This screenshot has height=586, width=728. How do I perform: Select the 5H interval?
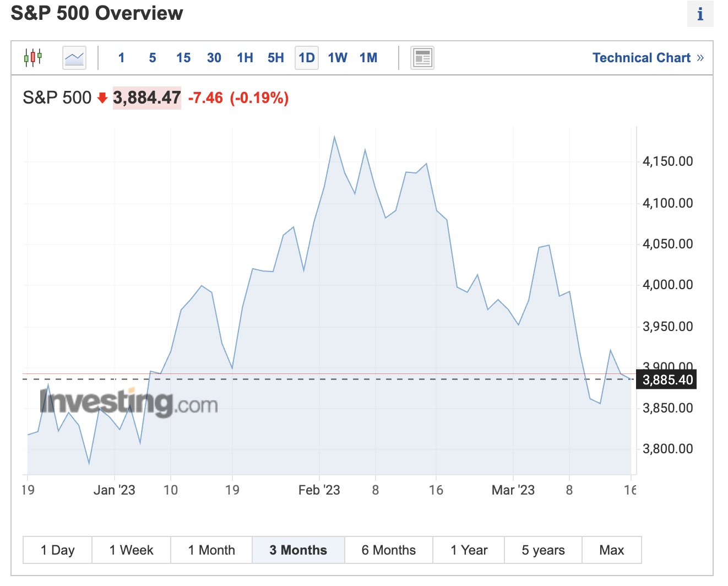[276, 58]
